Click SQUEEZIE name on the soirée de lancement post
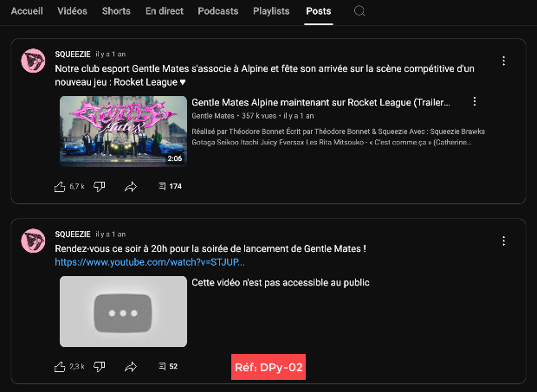The image size is (537, 392). click(x=73, y=235)
